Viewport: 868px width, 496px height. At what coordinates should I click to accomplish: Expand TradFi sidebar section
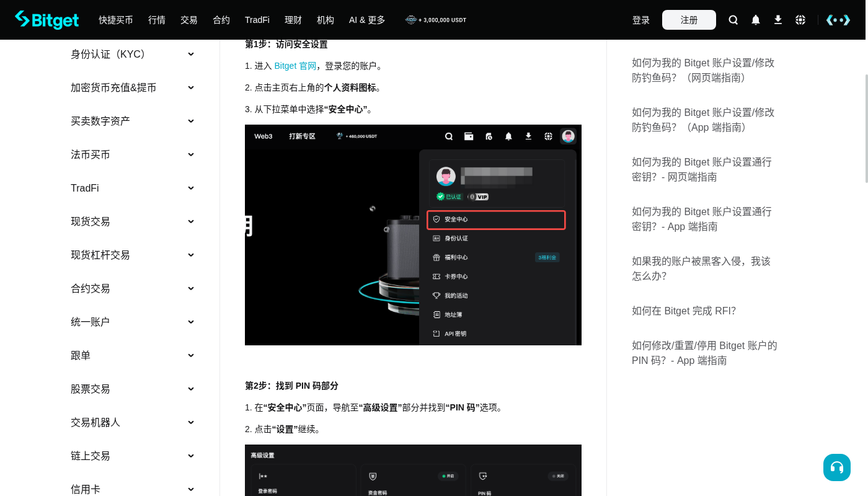pos(133,188)
